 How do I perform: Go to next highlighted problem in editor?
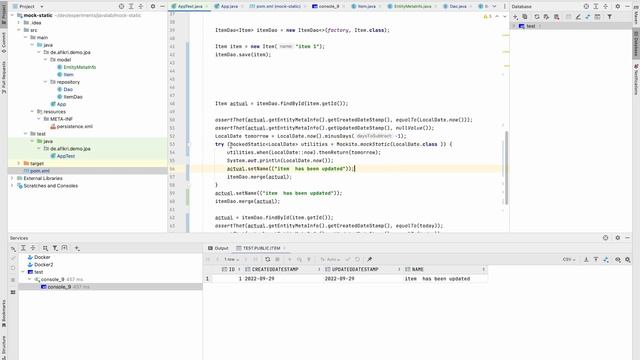point(504,17)
